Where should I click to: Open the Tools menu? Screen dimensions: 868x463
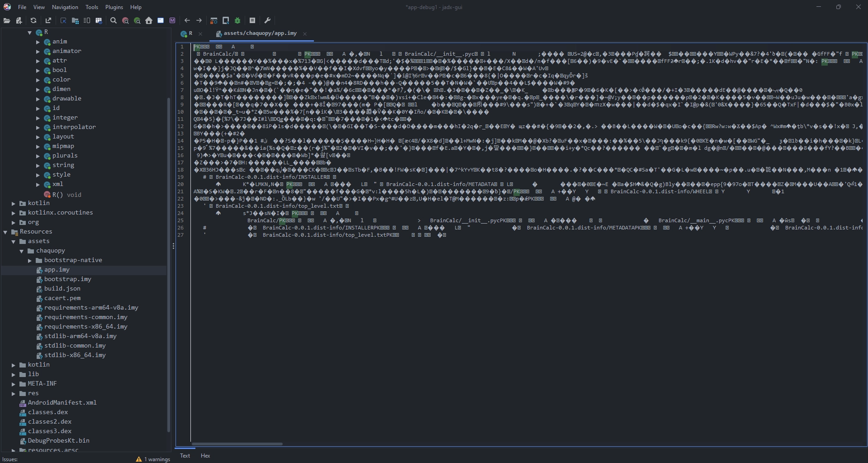coord(92,7)
